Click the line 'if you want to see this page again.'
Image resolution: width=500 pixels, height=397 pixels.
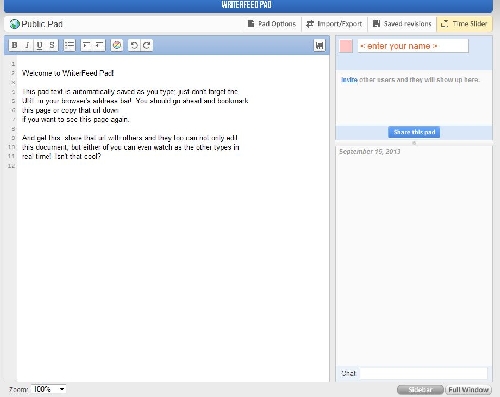(x=75, y=119)
